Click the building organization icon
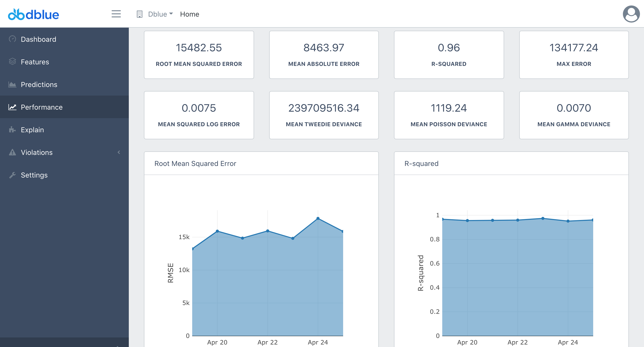 click(x=140, y=14)
